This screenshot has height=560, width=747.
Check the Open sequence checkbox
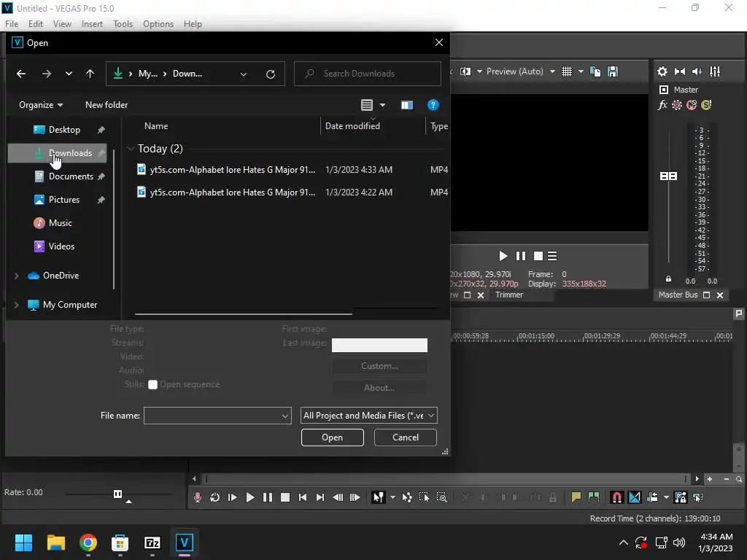(152, 385)
